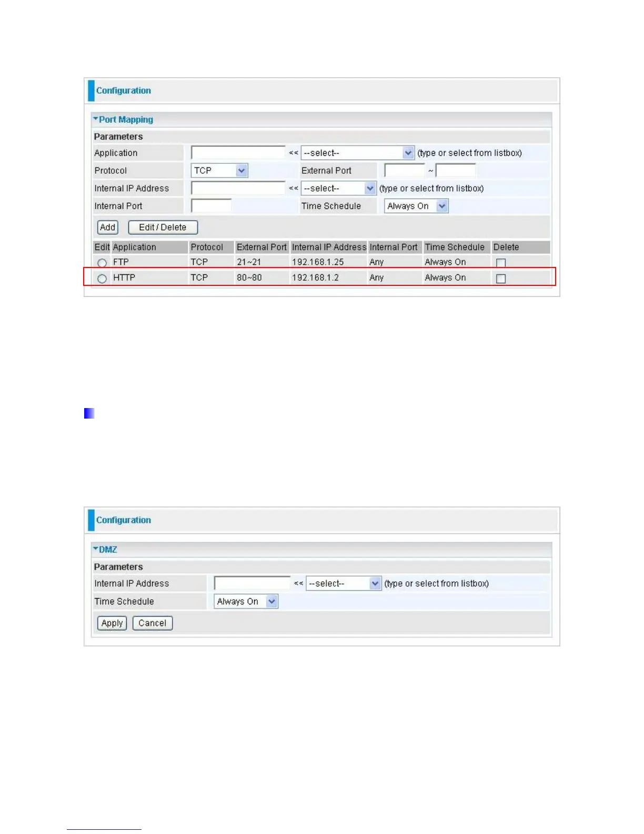Click the 80~80 external port cell

point(249,277)
